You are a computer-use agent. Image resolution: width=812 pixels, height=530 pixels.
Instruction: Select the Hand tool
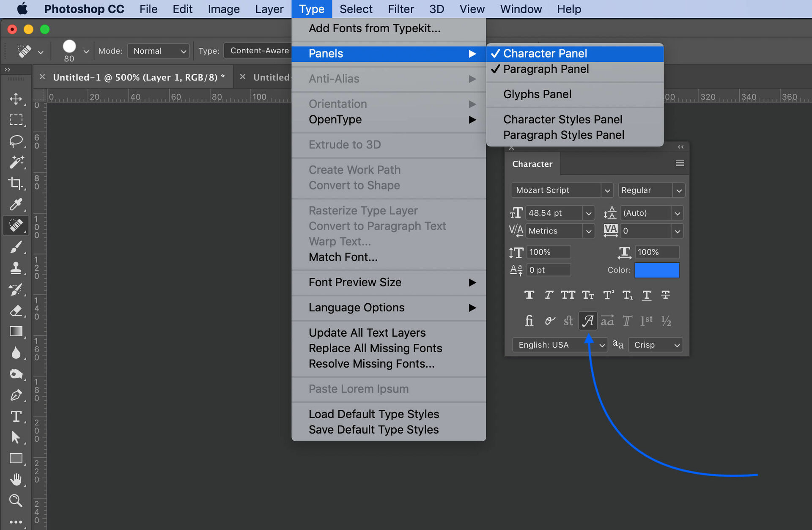[16, 480]
